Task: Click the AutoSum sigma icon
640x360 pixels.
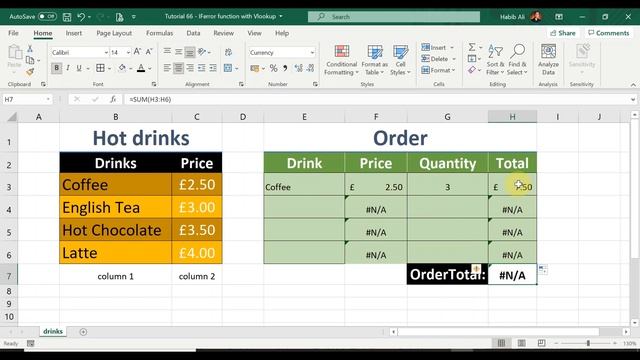Action: (x=471, y=47)
